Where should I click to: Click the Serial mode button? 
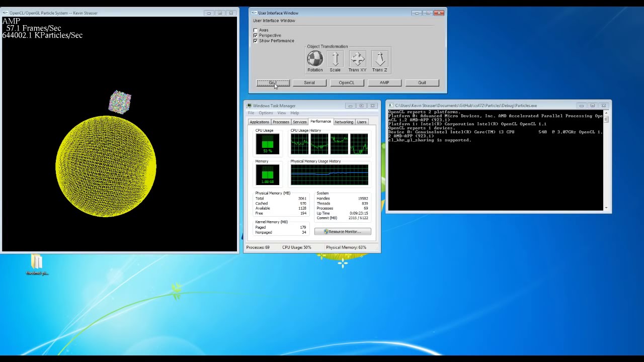(309, 83)
